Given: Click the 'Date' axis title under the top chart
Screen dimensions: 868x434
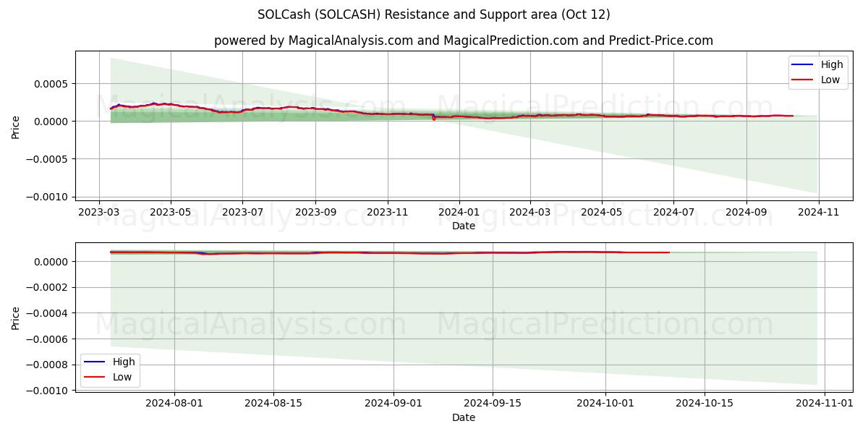Looking at the screenshot, I should click(x=464, y=226).
